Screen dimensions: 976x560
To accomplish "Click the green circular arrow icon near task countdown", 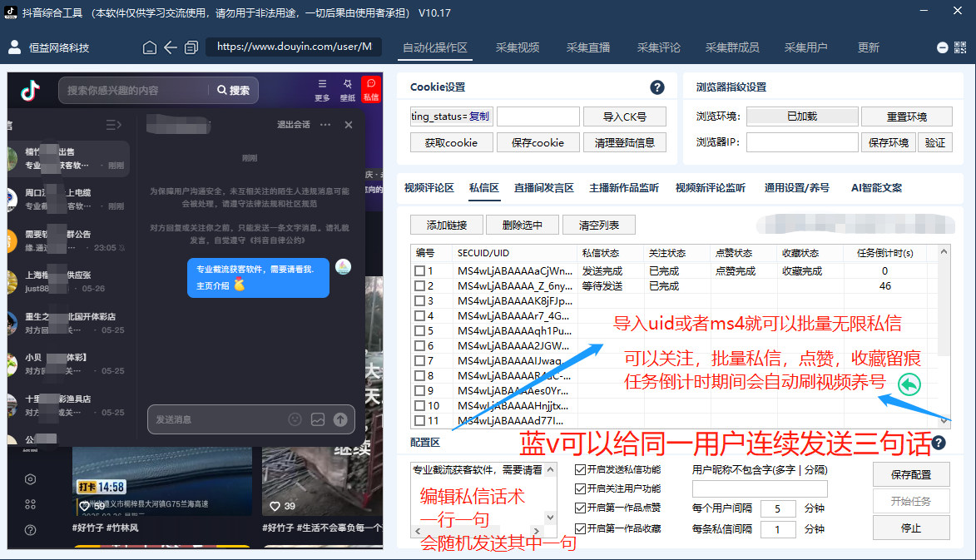I will coord(909,384).
